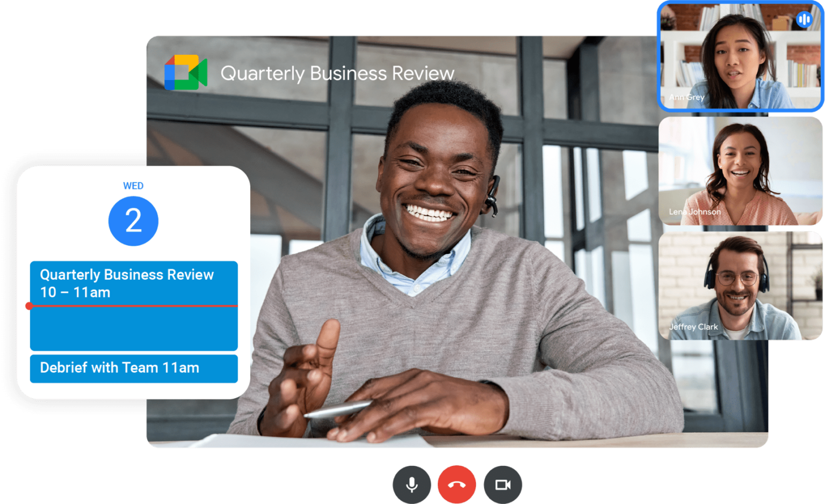Click the video camera icon in the call controls
The width and height of the screenshot is (825, 504).
502,484
